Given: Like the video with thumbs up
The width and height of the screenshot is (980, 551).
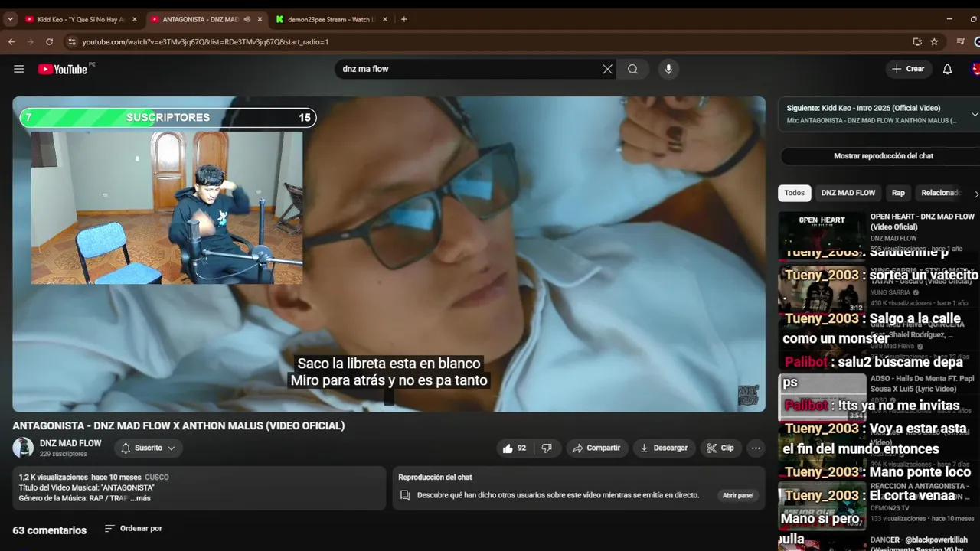Looking at the screenshot, I should [514, 448].
